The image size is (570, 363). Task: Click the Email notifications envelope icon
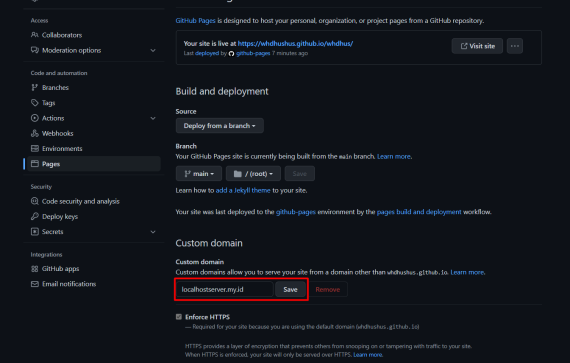coord(35,284)
